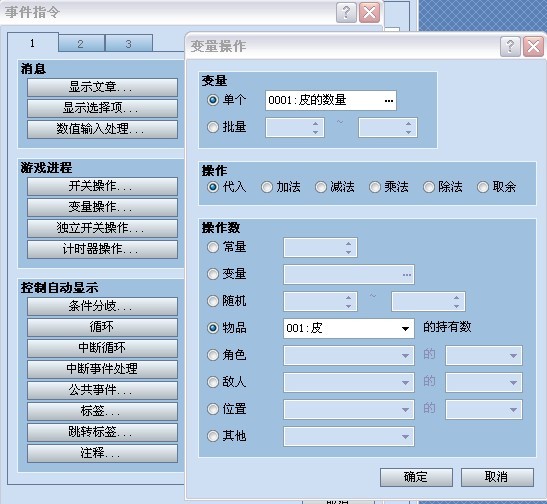Open variable picker ellipsis for 0001:皮的数量
The height and width of the screenshot is (504, 547).
coord(389,101)
